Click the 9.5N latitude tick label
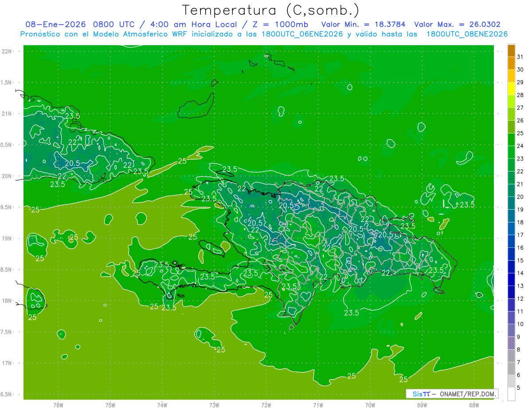This screenshot has width=532, height=411. click(x=7, y=207)
